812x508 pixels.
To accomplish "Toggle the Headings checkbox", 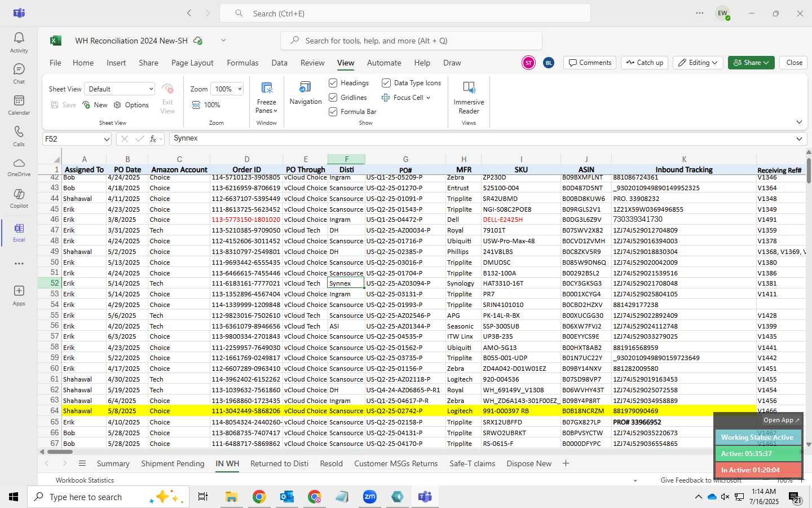I will click(333, 83).
